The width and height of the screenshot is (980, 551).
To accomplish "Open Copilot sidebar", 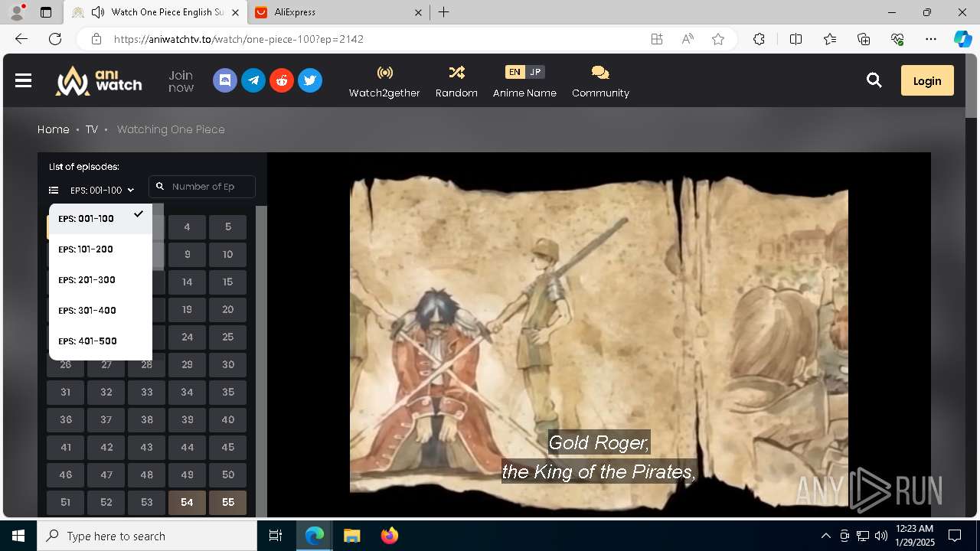I will pyautogui.click(x=962, y=39).
